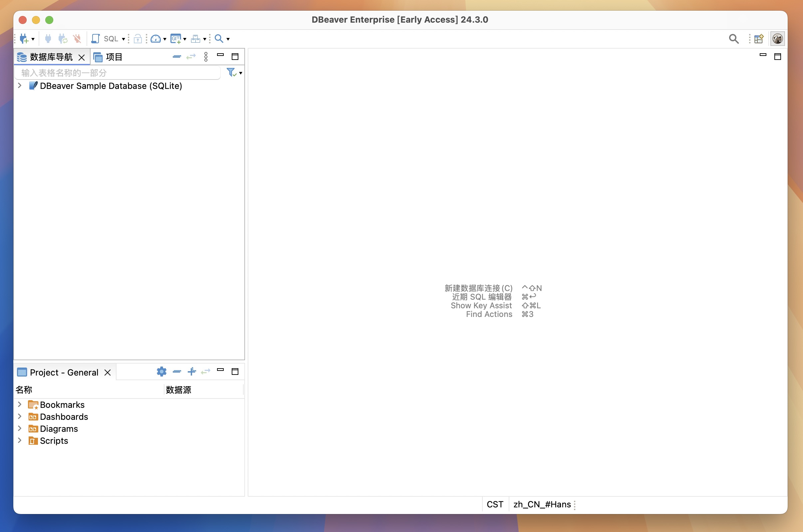Click the SQL editor toolbar icon

click(109, 38)
